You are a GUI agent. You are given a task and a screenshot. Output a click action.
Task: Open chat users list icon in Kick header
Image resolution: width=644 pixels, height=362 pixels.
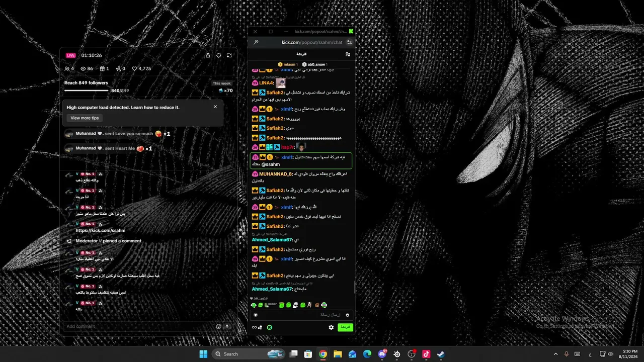pyautogui.click(x=348, y=54)
